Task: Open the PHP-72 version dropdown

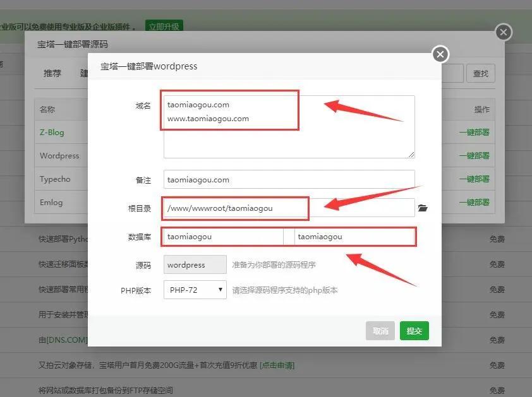Action: pyautogui.click(x=195, y=290)
